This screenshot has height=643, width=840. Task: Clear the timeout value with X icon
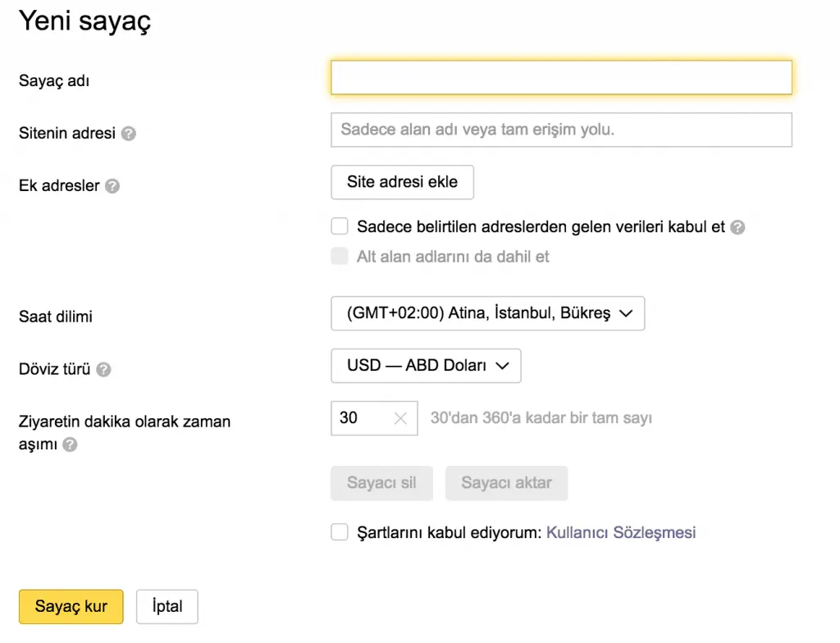[400, 418]
